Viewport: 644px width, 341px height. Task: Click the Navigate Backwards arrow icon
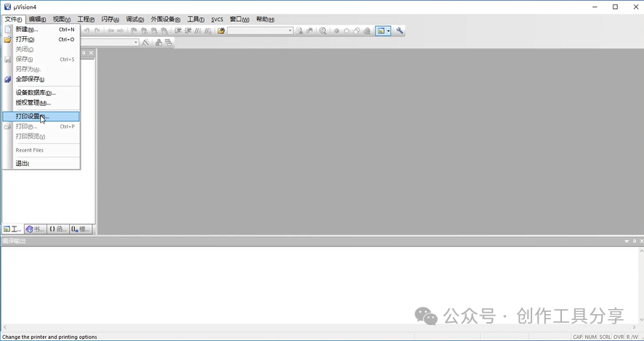110,30
